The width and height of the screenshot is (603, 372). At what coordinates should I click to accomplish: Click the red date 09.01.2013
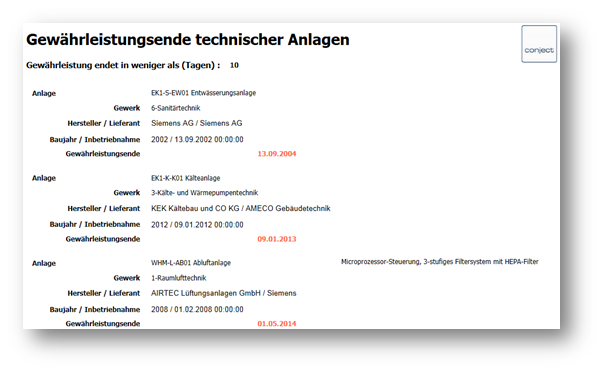[277, 239]
